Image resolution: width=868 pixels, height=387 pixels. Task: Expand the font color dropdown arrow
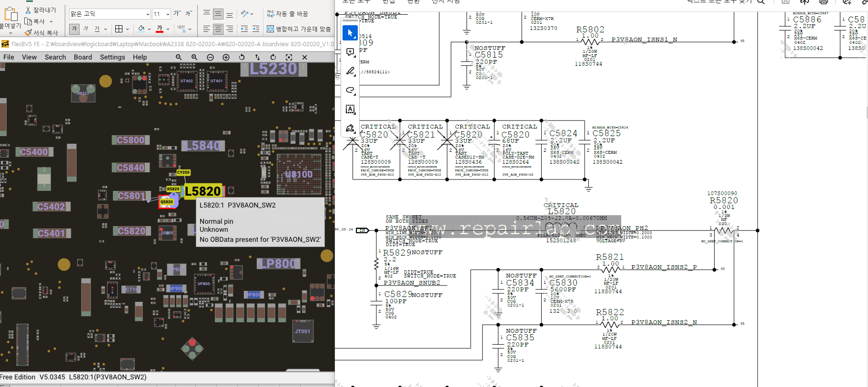(168, 30)
